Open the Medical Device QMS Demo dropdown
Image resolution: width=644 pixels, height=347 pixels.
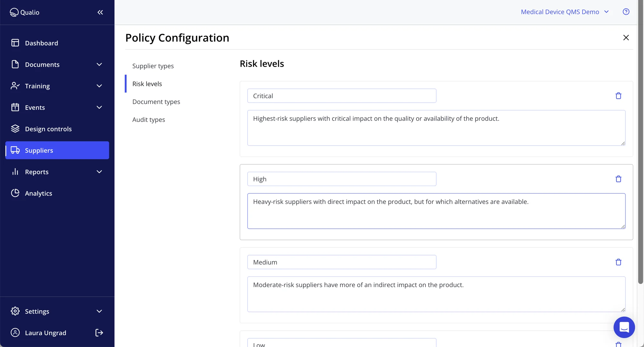point(564,12)
